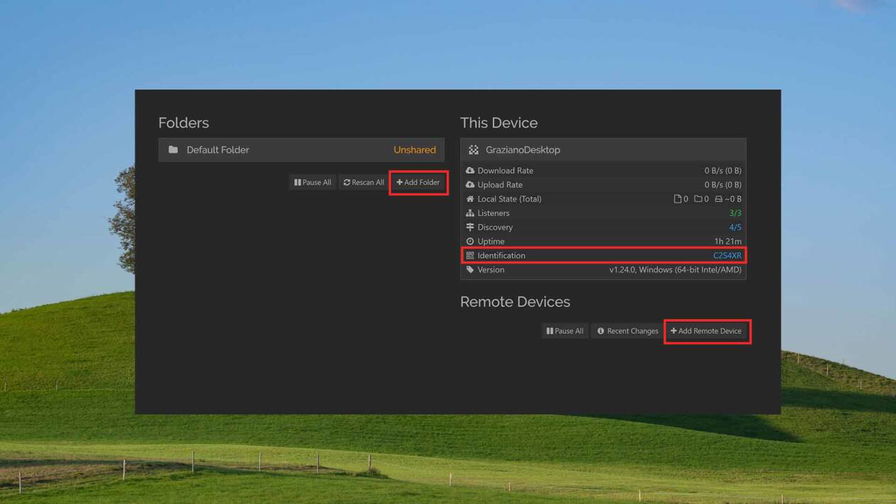The image size is (896, 504).
Task: Click the Local State home icon
Action: pos(470,199)
